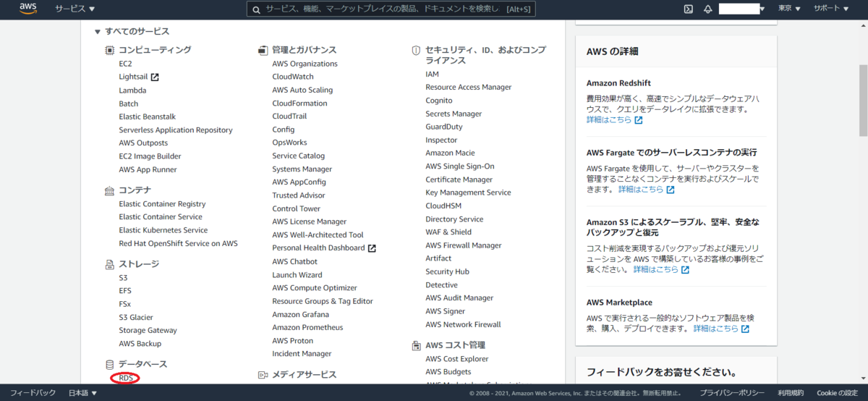
Task: Open AWS Backup
Action: point(140,344)
